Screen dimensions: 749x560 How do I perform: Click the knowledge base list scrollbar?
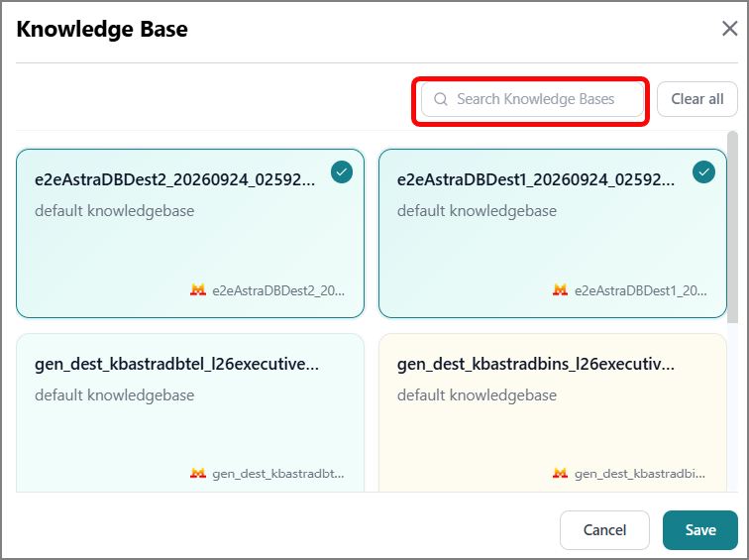coord(732,227)
